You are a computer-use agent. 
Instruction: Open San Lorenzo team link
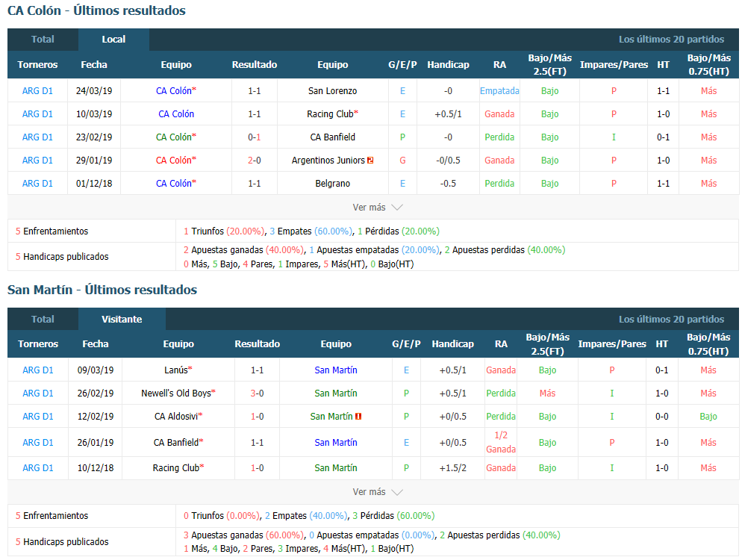tap(333, 91)
